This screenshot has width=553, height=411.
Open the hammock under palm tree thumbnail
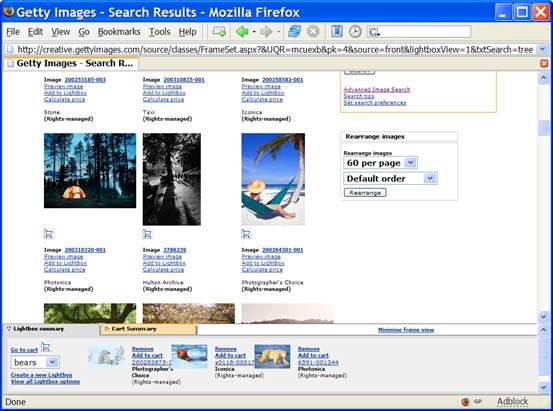coord(273,179)
